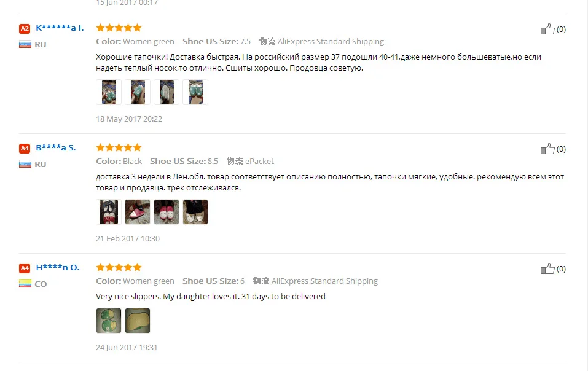Open fourth photo in K*******a I.'s review
This screenshot has height=371, width=588.
(195, 92)
